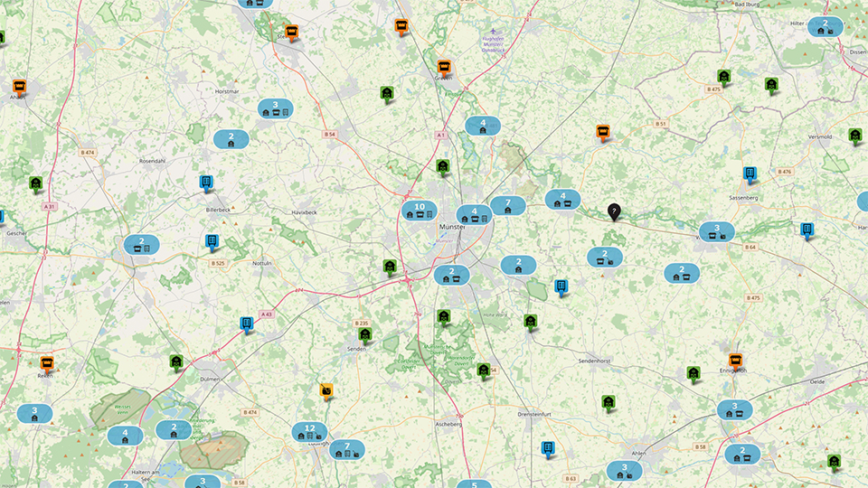This screenshot has height=488, width=868.
Task: Open green farm marker southwest of Münster interchange
Action: (390, 267)
